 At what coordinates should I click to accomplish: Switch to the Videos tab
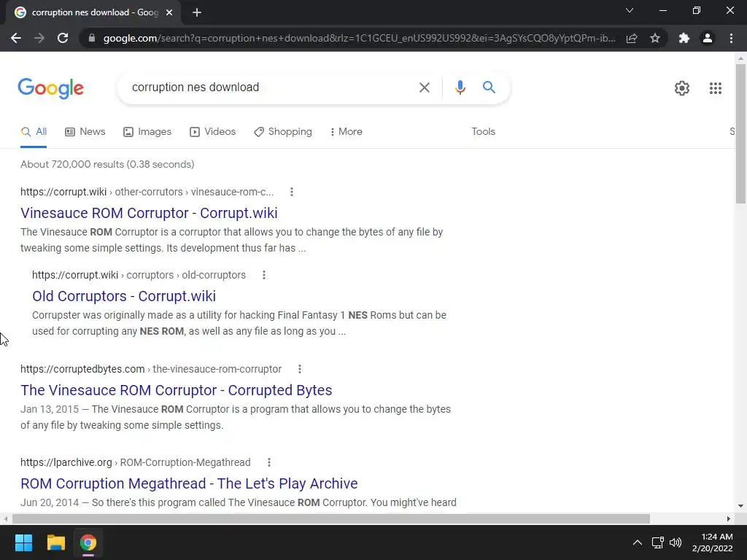(x=212, y=132)
